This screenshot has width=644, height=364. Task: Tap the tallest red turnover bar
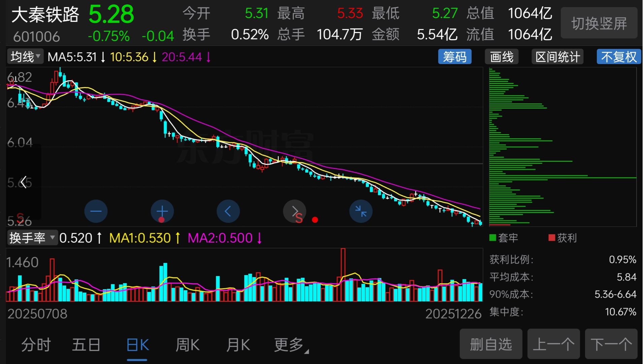coord(343,275)
